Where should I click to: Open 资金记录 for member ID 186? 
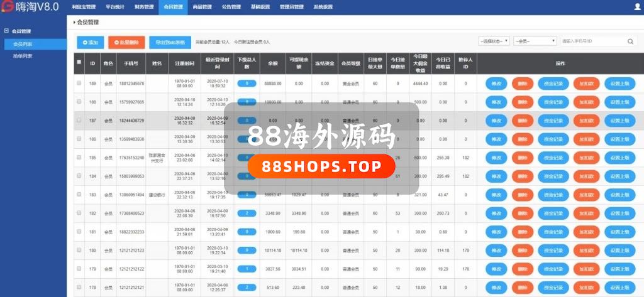[x=553, y=139]
